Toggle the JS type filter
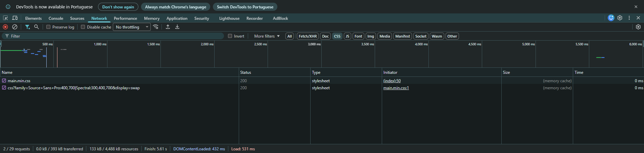Image resolution: width=644 pixels, height=153 pixels. 348,36
